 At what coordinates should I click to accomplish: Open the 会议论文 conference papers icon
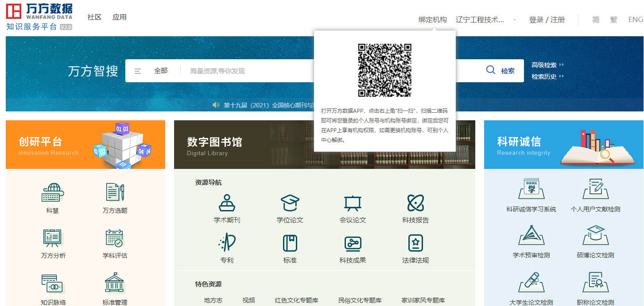353,203
